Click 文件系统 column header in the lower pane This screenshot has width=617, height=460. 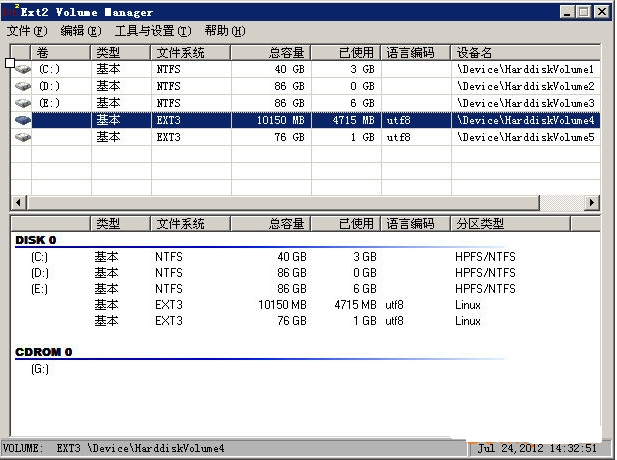click(191, 224)
